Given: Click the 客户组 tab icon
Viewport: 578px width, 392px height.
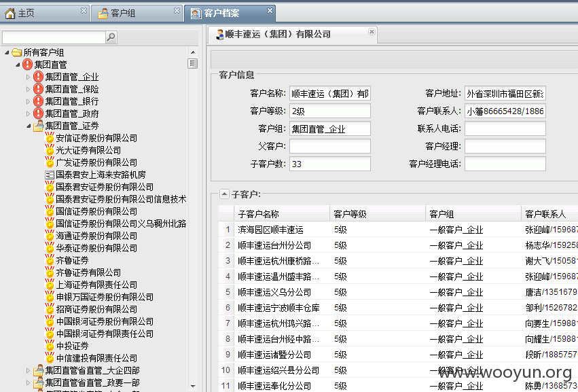Looking at the screenshot, I should click(103, 14).
